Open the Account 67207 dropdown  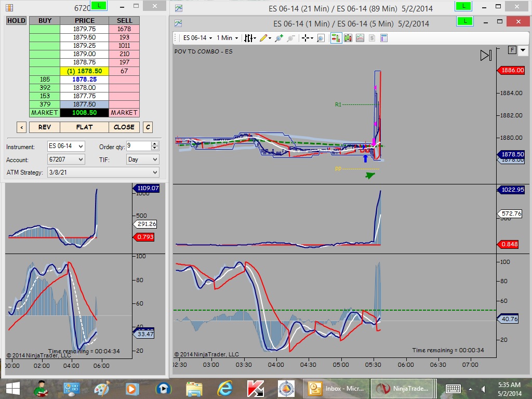(66, 159)
